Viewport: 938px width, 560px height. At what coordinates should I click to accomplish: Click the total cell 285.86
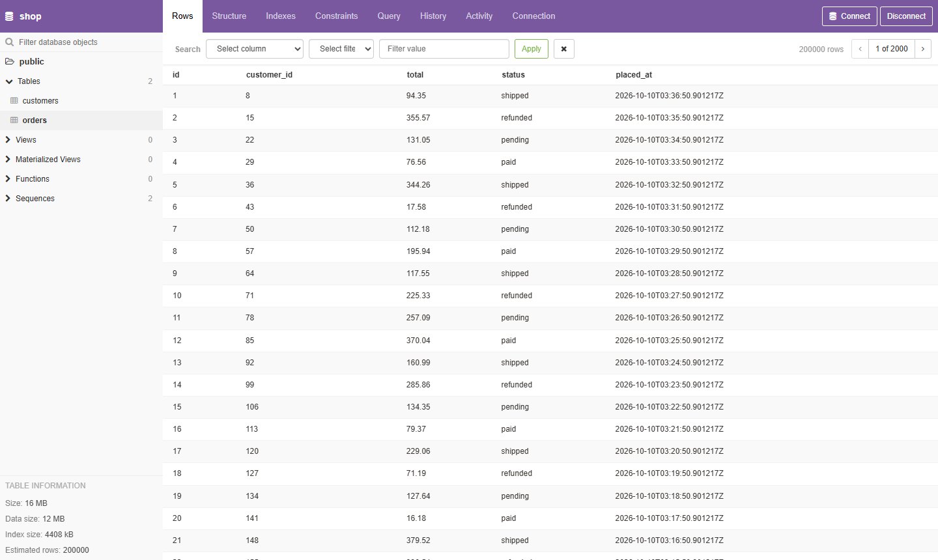[x=418, y=385]
